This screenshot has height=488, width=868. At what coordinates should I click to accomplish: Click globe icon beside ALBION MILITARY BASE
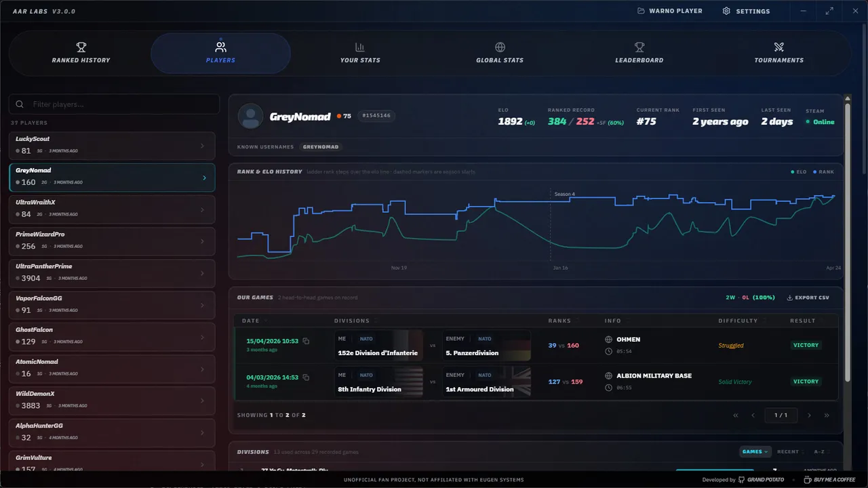pyautogui.click(x=609, y=375)
